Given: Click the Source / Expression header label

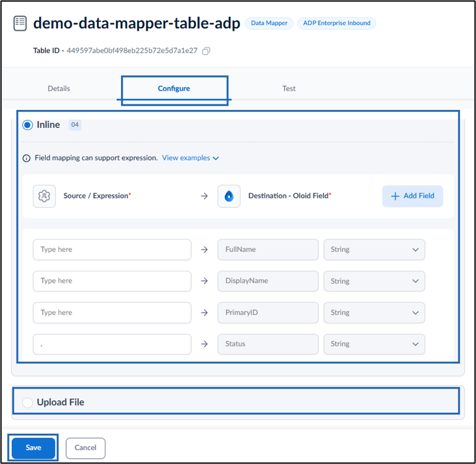Looking at the screenshot, I should 97,196.
